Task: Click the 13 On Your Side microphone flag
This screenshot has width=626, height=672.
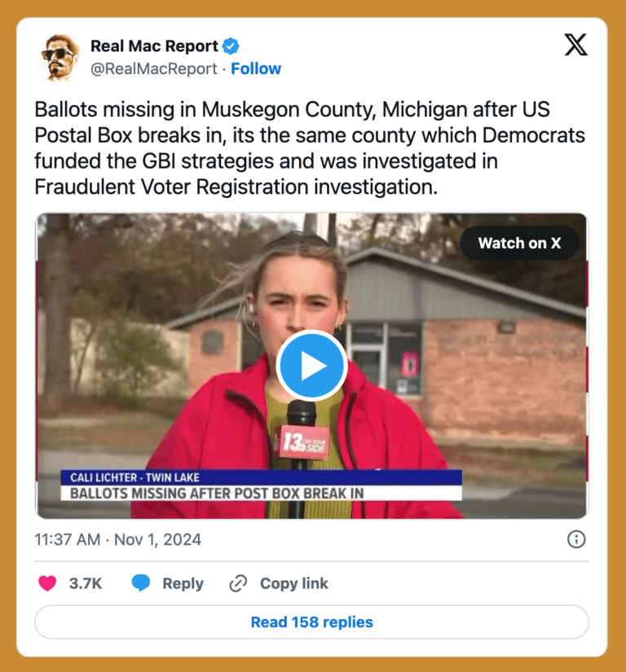Action: pos(302,441)
